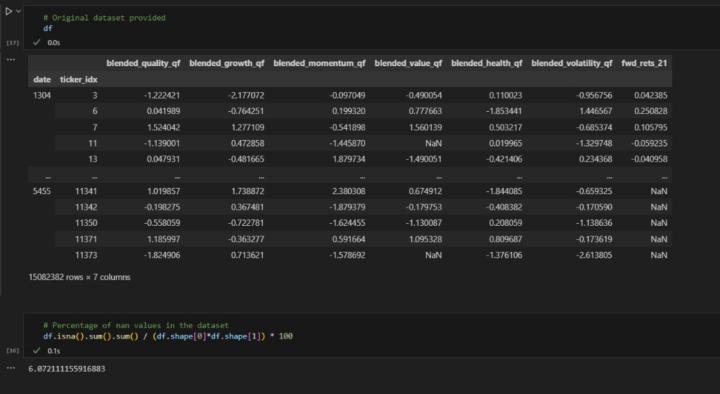
Task: Select cell value -0.059235
Action: (x=649, y=143)
